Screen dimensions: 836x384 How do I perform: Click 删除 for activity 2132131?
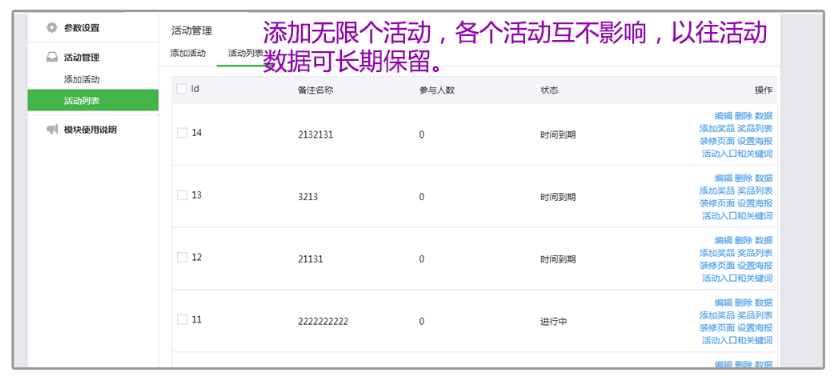point(743,116)
